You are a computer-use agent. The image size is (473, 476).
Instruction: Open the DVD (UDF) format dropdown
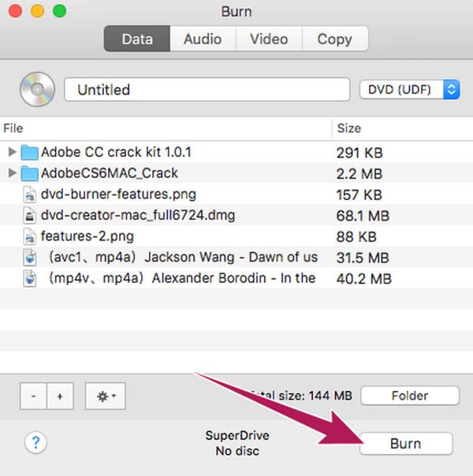[x=410, y=90]
